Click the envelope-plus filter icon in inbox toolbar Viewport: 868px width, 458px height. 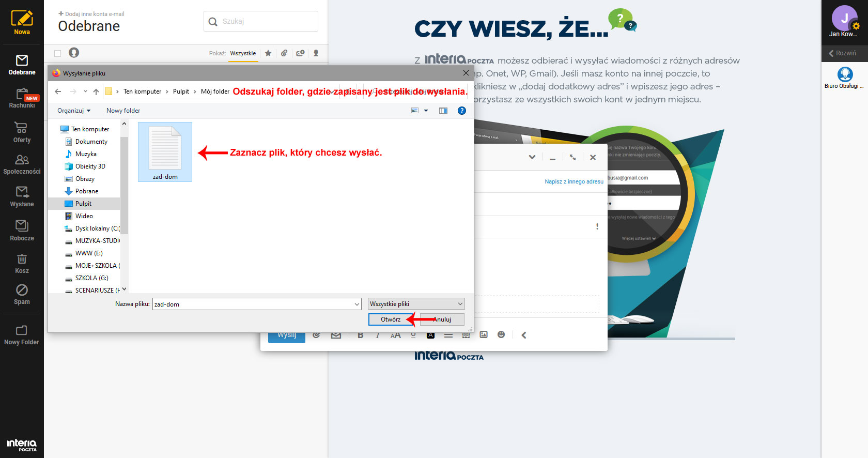click(300, 53)
